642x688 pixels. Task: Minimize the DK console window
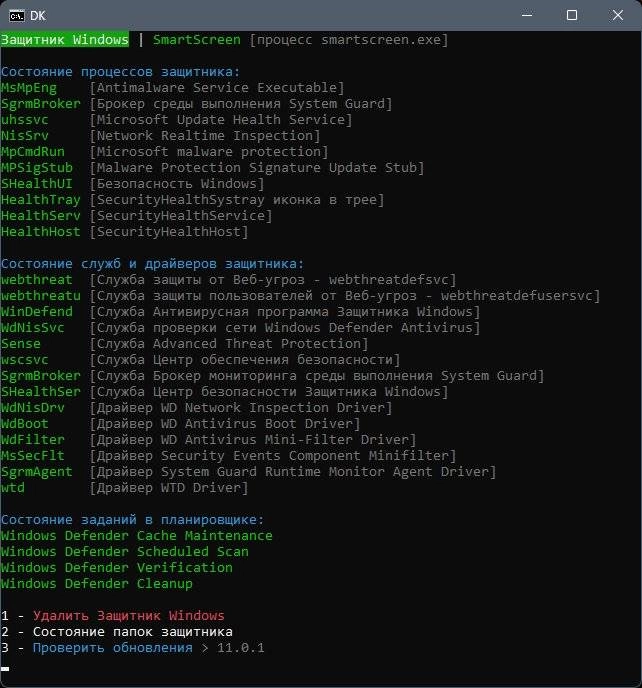point(527,15)
